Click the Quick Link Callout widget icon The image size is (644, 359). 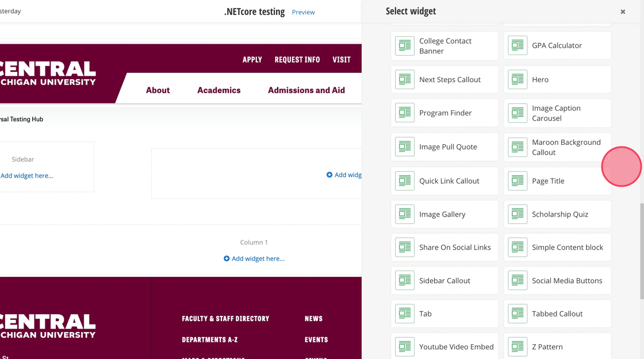click(405, 181)
